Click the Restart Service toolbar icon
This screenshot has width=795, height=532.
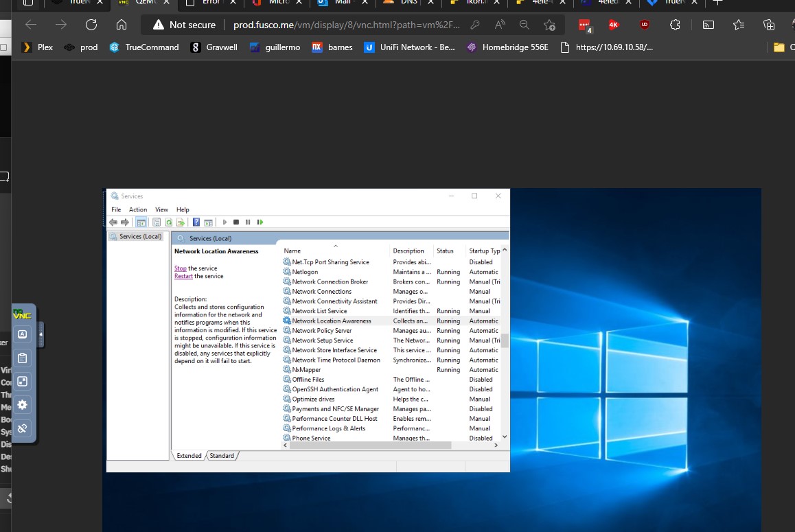pos(260,222)
